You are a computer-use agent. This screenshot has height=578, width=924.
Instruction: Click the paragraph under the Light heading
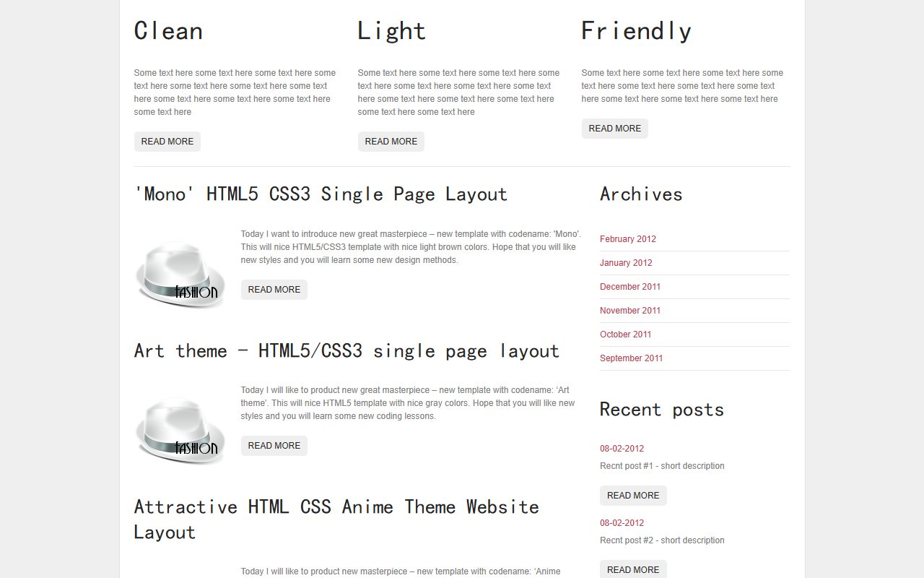(x=458, y=92)
